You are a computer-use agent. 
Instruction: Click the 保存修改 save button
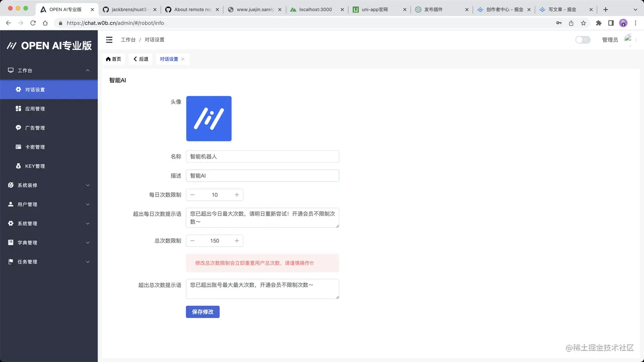[202, 312]
